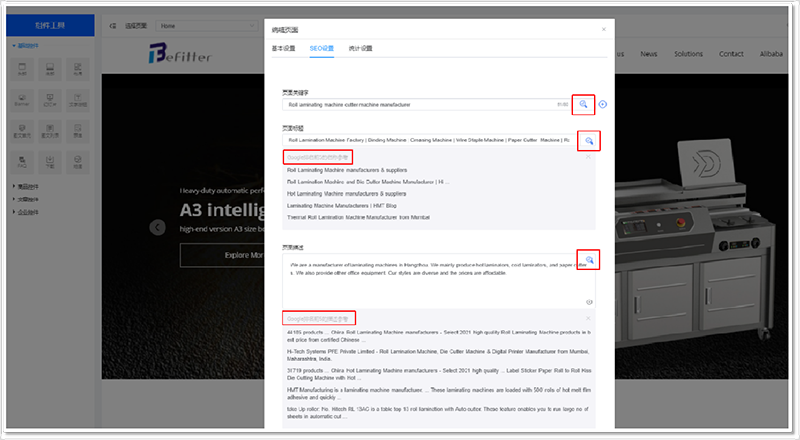
Task: Select the widget tile directly above FAQ
Action: point(22,131)
